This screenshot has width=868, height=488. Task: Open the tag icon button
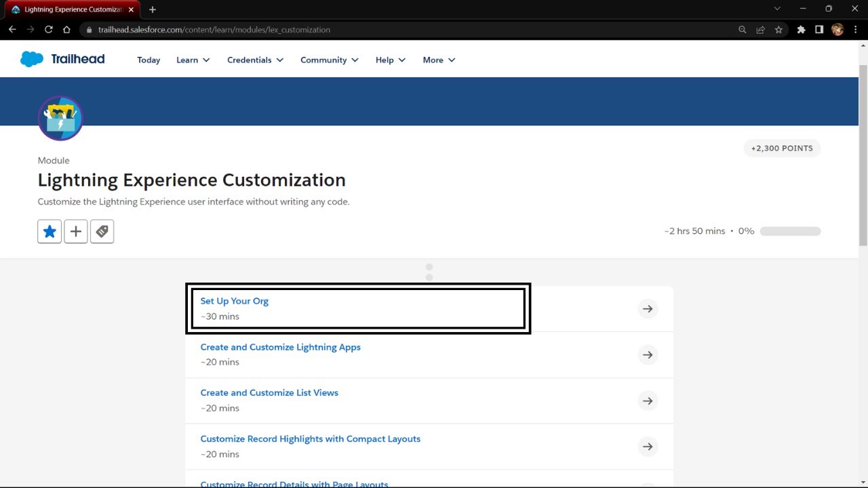(x=102, y=232)
